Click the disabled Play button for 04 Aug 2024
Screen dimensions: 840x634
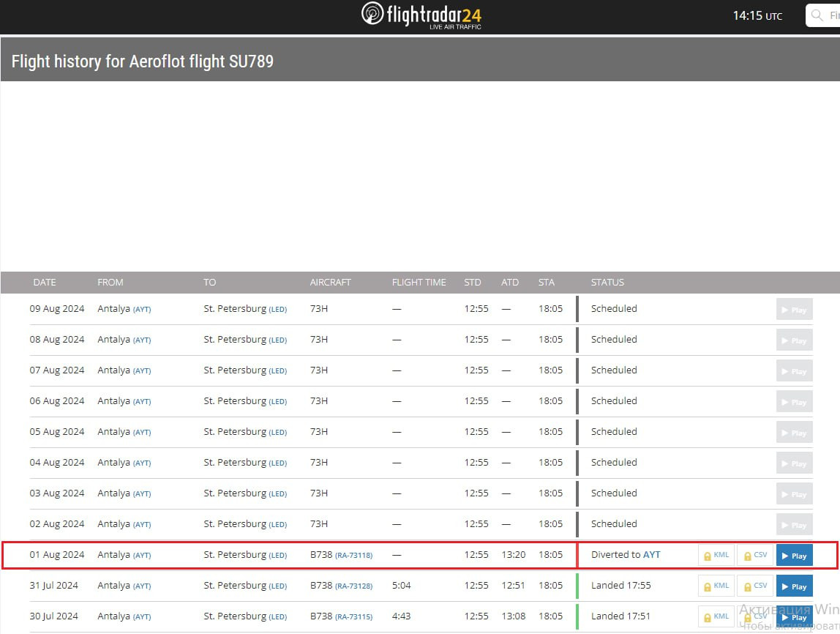tap(794, 463)
